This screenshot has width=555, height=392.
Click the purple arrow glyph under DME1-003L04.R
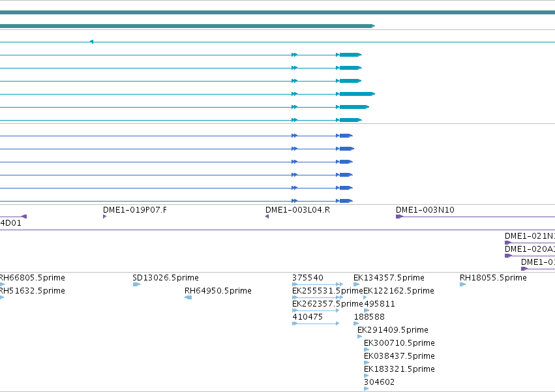(x=267, y=217)
